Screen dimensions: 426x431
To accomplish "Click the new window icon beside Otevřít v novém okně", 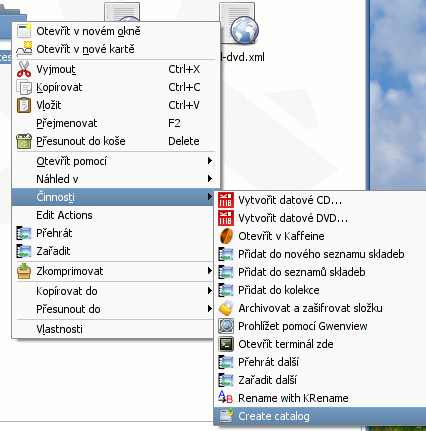I will pyautogui.click(x=24, y=31).
